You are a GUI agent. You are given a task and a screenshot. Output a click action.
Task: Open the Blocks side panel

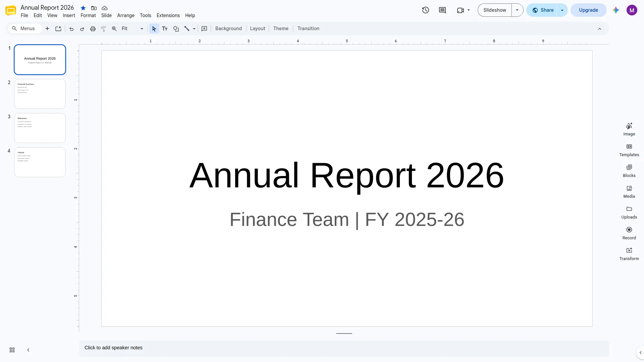click(629, 171)
